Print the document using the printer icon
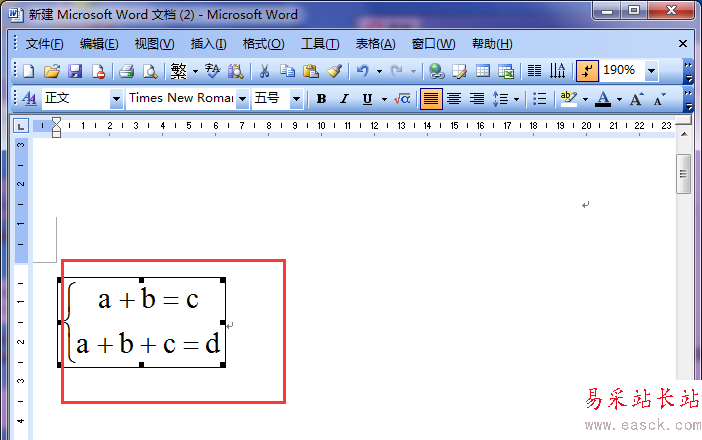This screenshot has width=702, height=440. (x=127, y=71)
